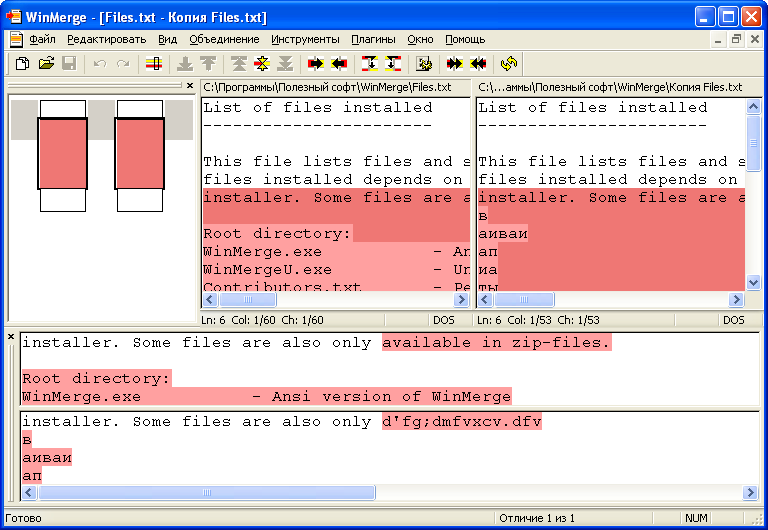Jump to the last difference
This screenshot has width=768, height=530.
(x=285, y=64)
